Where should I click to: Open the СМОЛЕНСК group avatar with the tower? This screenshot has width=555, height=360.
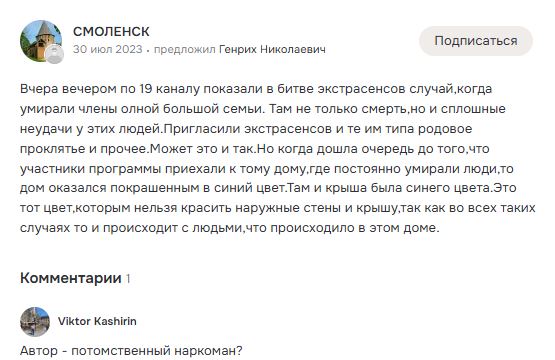pos(41,41)
